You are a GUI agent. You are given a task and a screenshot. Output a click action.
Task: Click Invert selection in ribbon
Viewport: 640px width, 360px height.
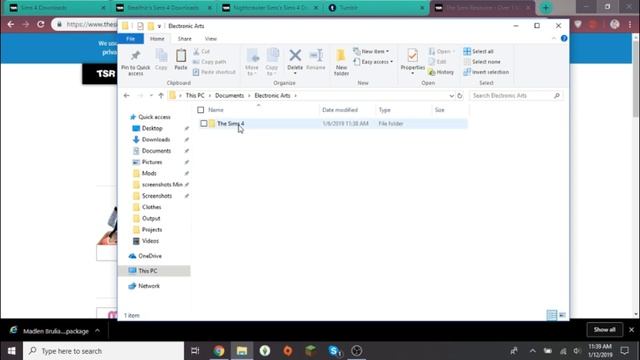coord(486,72)
